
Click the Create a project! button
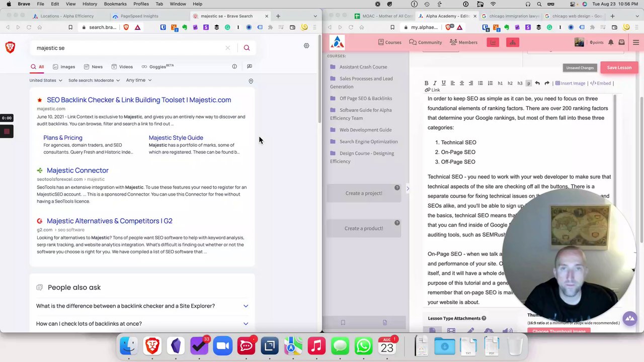[x=364, y=193]
